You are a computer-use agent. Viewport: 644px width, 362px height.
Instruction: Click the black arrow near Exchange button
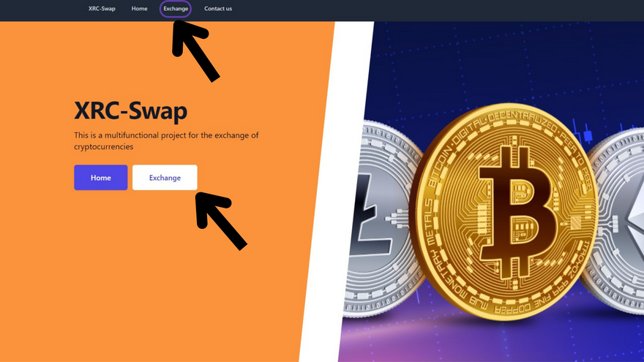tap(220, 220)
